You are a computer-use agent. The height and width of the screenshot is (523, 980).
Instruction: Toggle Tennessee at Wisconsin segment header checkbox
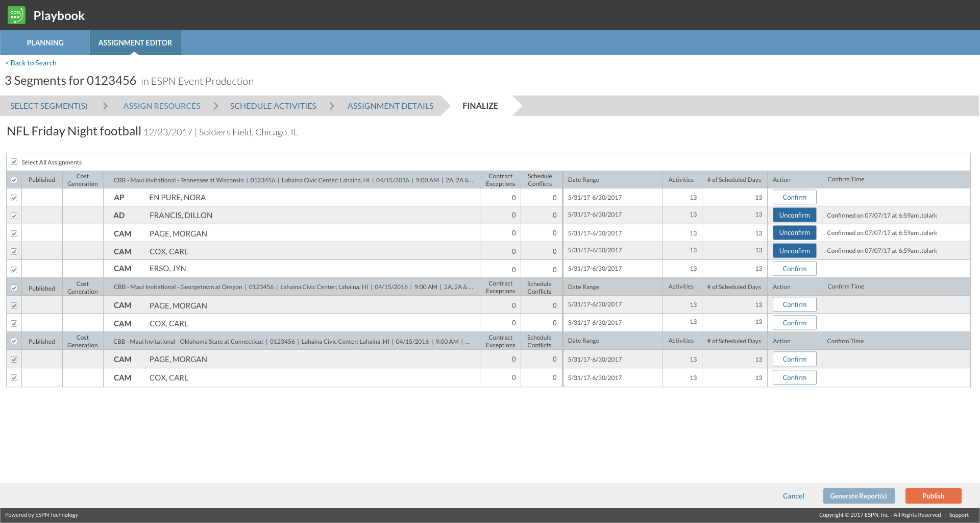coord(14,180)
